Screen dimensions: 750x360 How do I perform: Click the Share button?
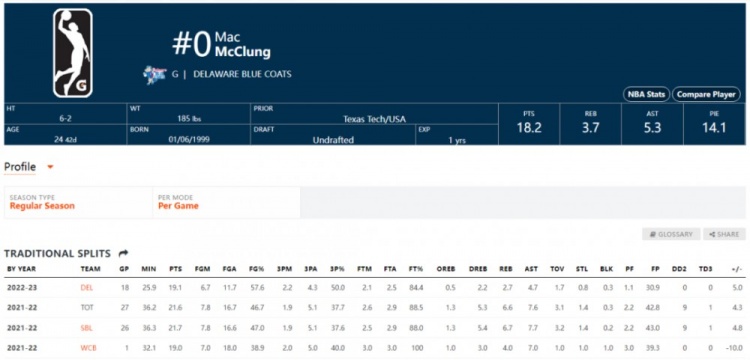point(724,234)
